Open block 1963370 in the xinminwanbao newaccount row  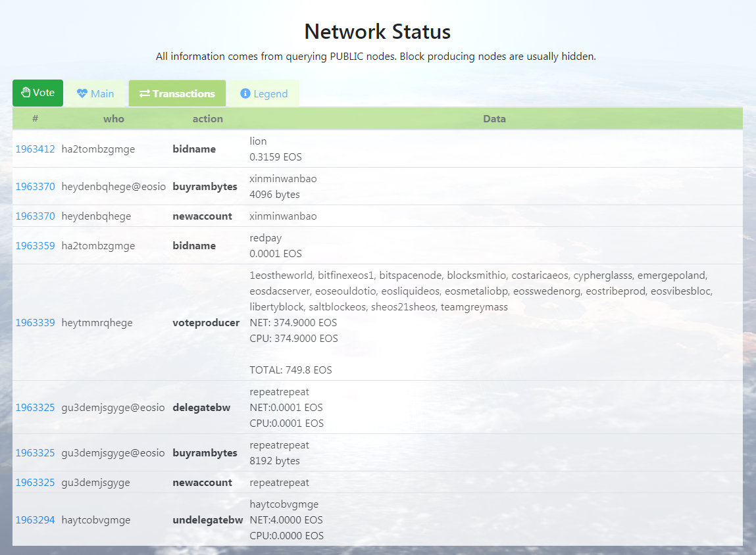(x=36, y=216)
